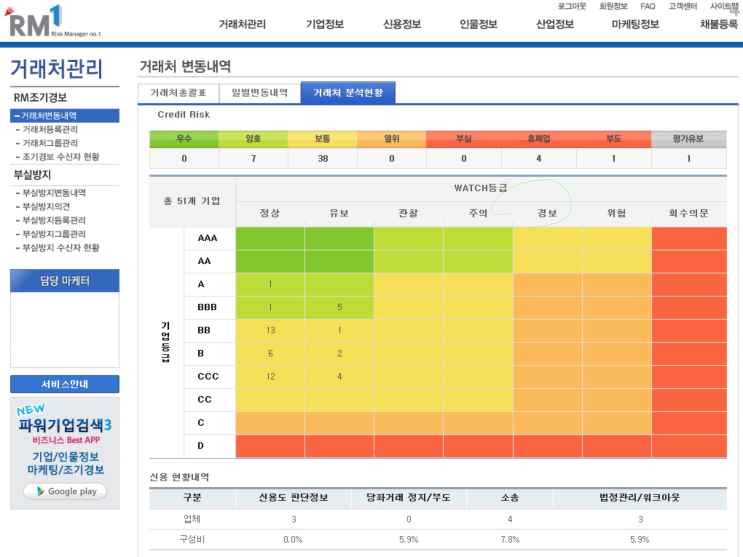743x557 pixels.
Task: Click the 관찰 WATCH column header
Action: (x=408, y=213)
